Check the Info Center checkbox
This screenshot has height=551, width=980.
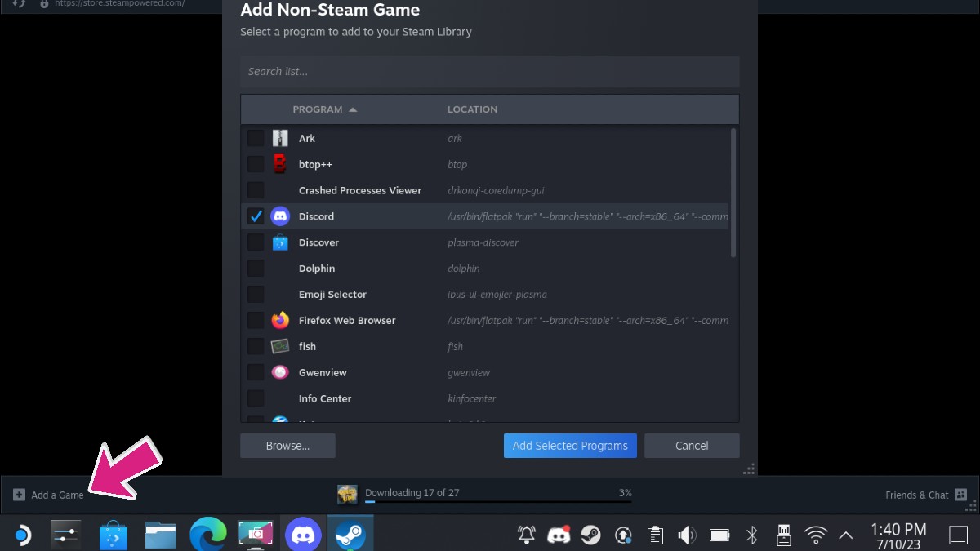click(256, 398)
